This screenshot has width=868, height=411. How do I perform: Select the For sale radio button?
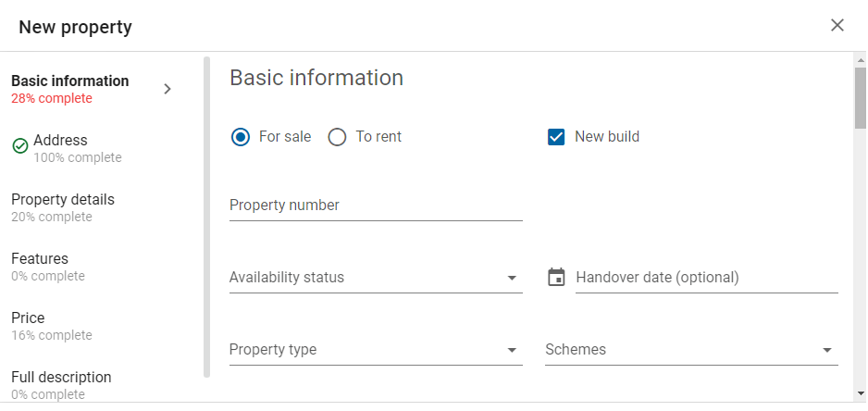241,137
